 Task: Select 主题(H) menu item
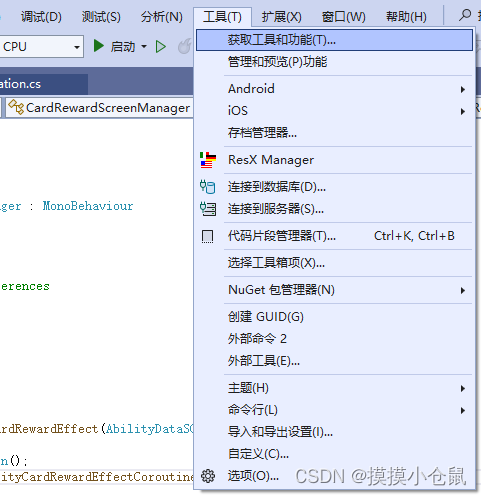pos(334,388)
